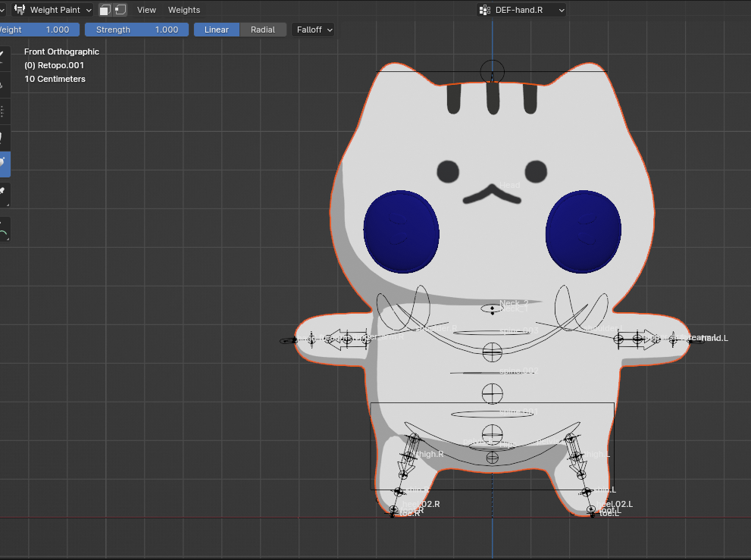This screenshot has height=560, width=751.
Task: Click the (0) Retopo.001 object label
Action: point(54,65)
